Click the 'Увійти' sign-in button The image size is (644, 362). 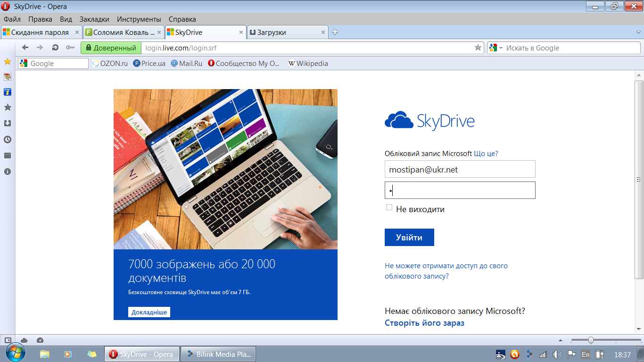point(409,238)
